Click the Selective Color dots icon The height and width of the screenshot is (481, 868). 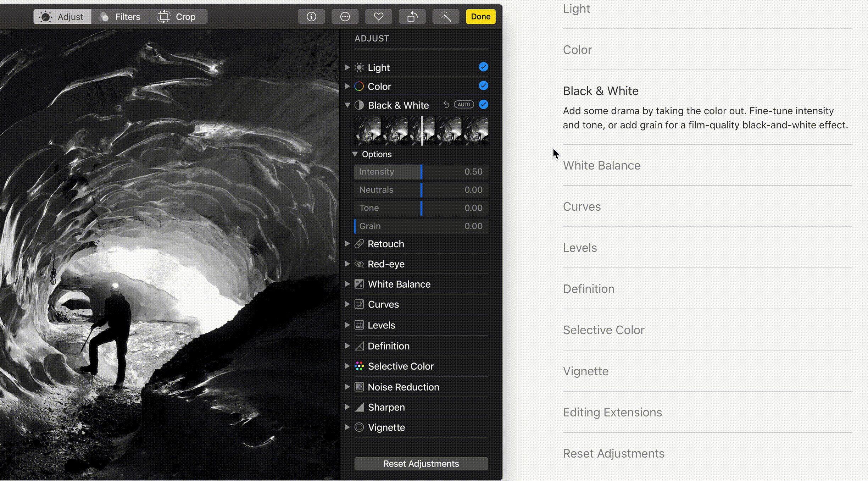click(x=359, y=366)
